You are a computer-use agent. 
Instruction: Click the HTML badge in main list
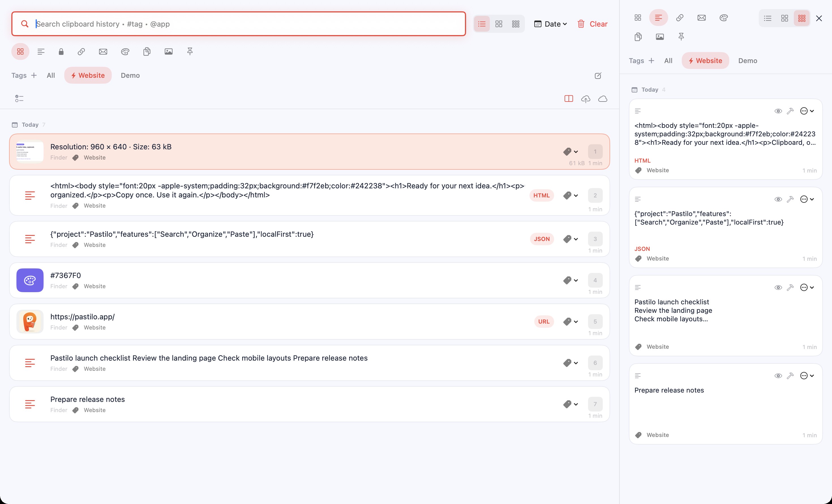coord(541,195)
